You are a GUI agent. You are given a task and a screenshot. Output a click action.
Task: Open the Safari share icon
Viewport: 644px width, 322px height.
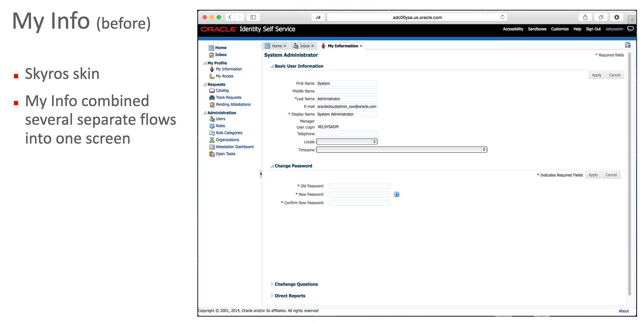pyautogui.click(x=585, y=17)
